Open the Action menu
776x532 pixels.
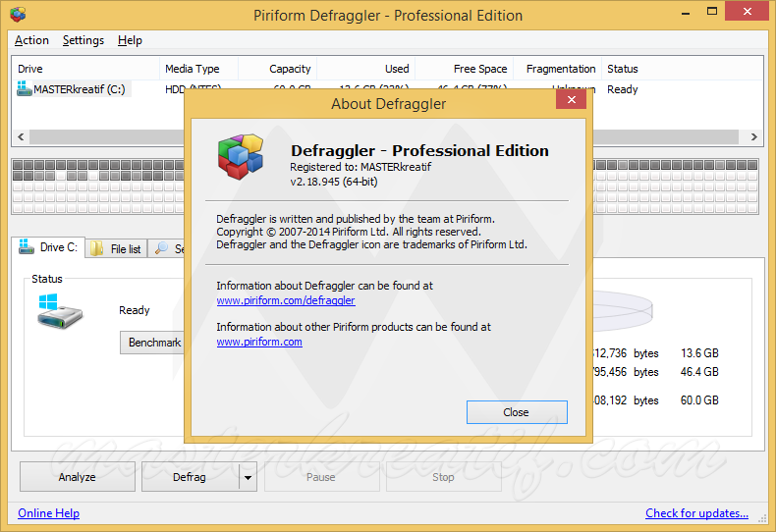(31, 40)
